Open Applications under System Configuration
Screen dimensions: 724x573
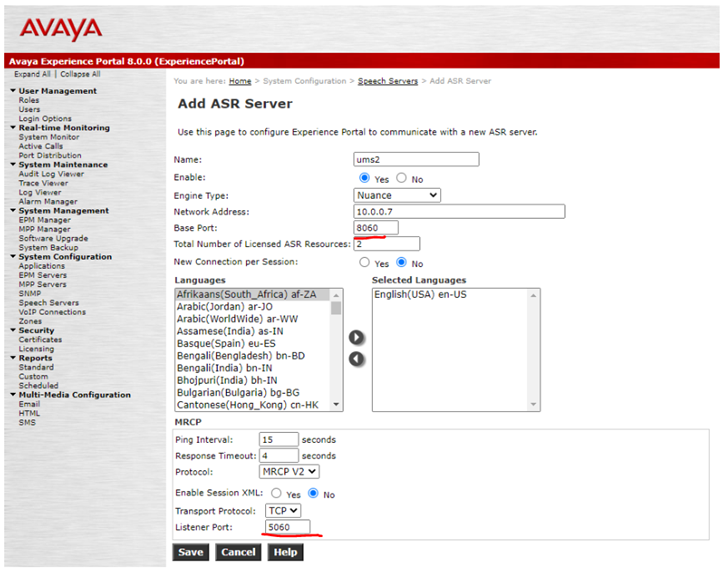click(42, 266)
